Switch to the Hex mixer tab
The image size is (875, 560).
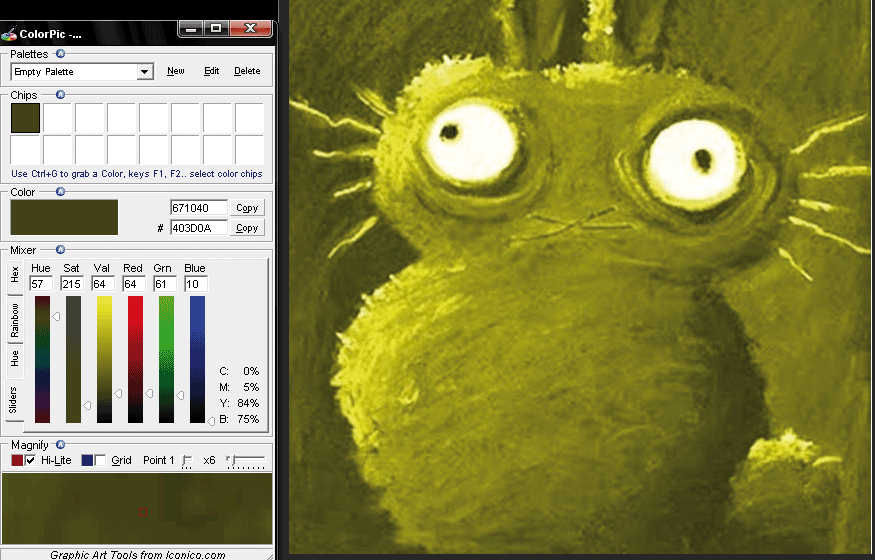[15, 275]
